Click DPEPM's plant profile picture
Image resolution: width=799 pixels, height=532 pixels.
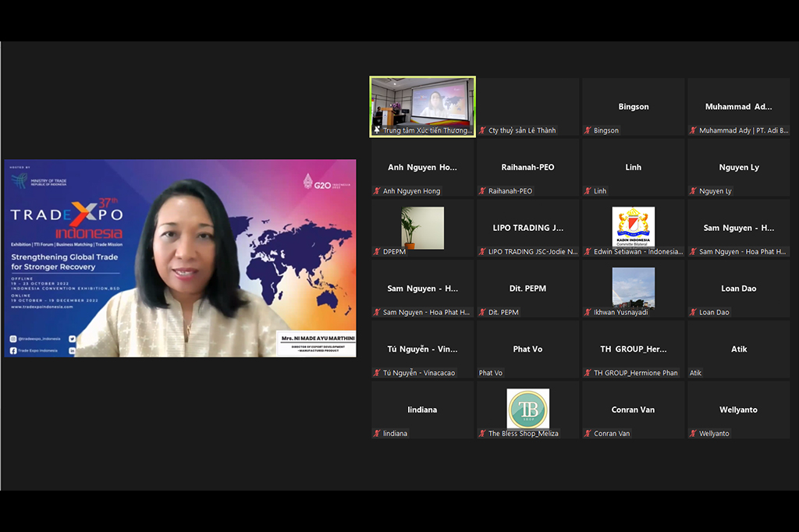coord(422,228)
